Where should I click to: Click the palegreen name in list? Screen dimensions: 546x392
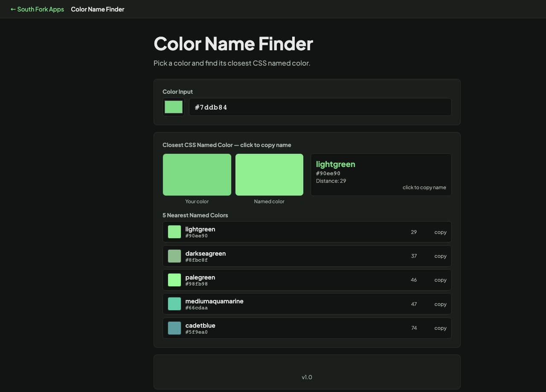point(200,277)
